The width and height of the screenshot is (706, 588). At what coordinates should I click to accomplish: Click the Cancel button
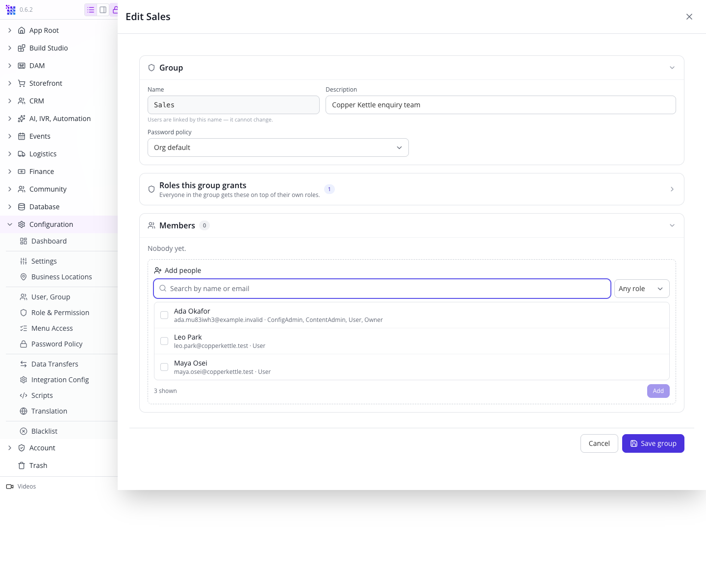point(599,443)
